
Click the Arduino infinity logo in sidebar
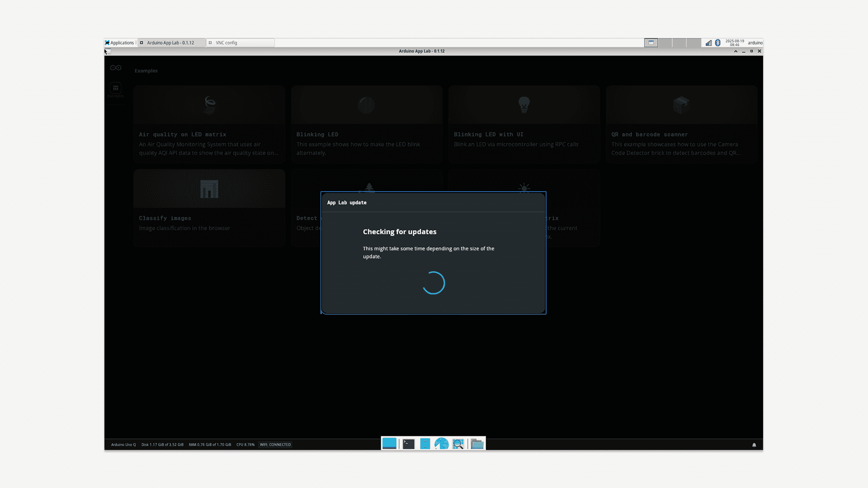[116, 68]
